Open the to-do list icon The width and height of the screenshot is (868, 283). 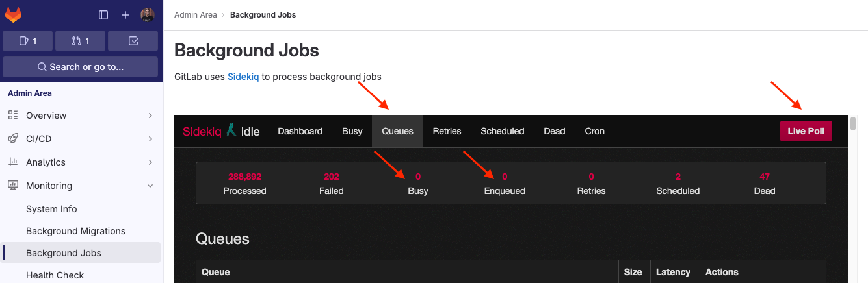133,41
